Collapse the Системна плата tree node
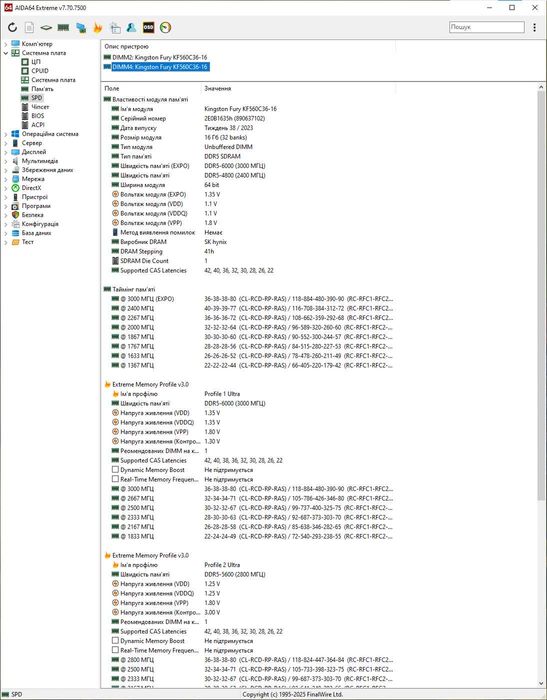The height and width of the screenshot is (700, 547). 5,53
